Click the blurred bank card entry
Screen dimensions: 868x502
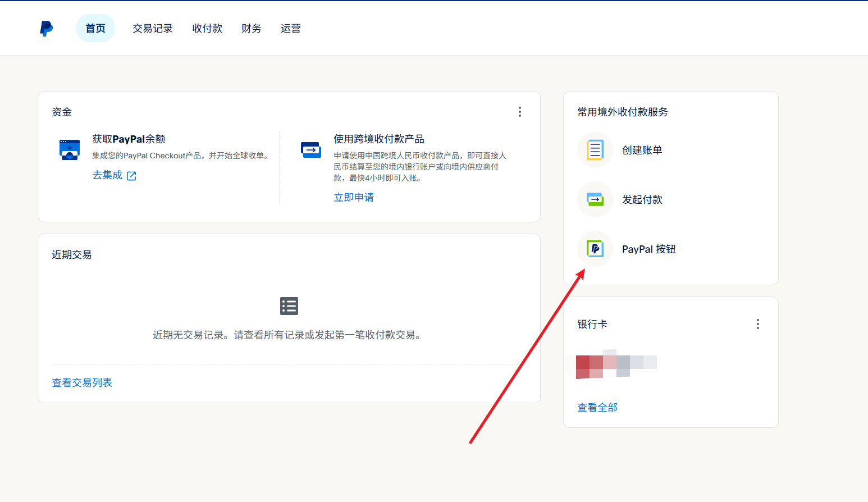click(x=616, y=364)
